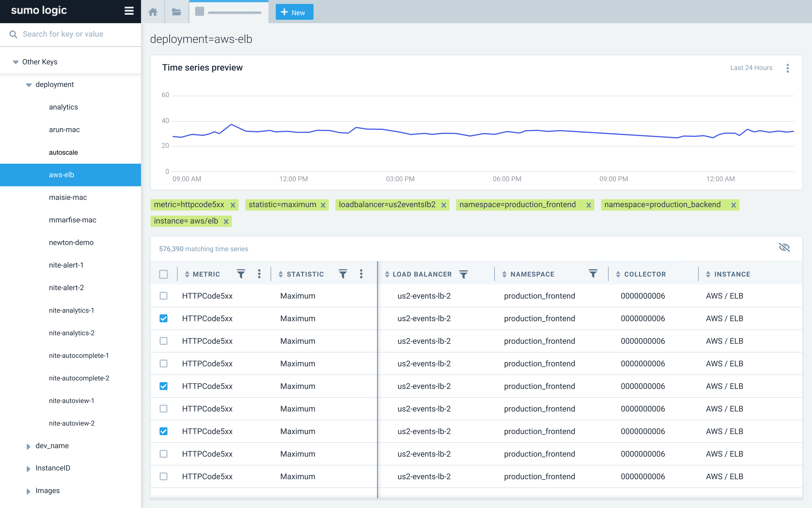Image resolution: width=812 pixels, height=508 pixels.
Task: Open the Metric column filter icon
Action: [x=241, y=274]
